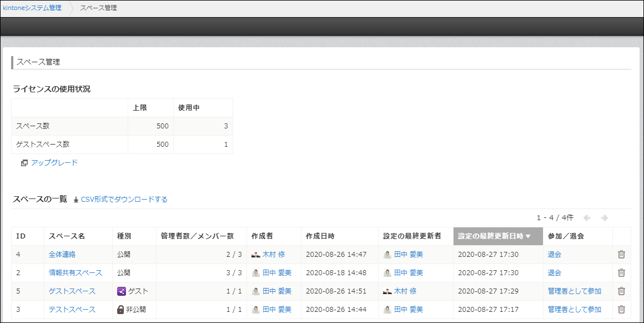644x323 pixels.
Task: Click the next page arrow in pagination
Action: [x=604, y=217]
